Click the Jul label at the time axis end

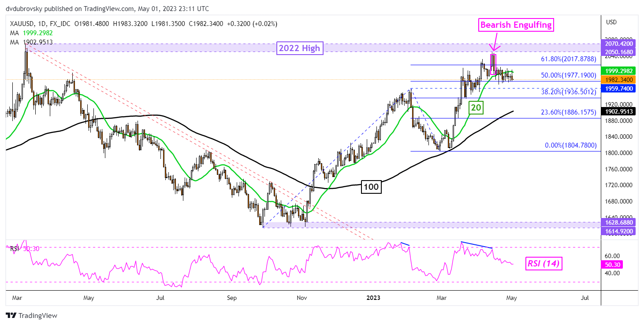click(x=585, y=298)
